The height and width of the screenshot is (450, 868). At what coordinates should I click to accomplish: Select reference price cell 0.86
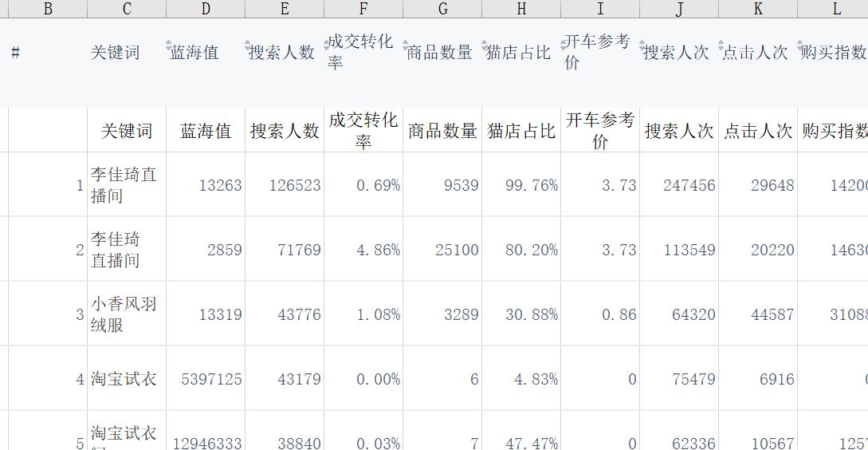[601, 314]
